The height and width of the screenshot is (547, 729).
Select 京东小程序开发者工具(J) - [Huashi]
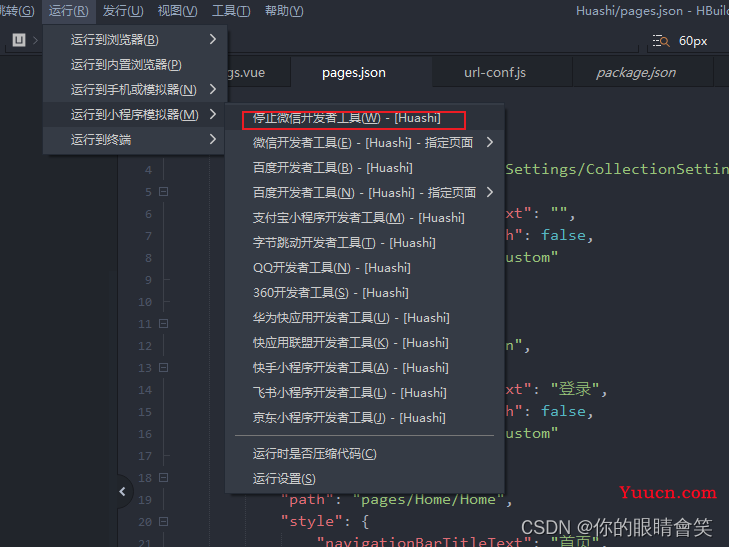coord(364,418)
